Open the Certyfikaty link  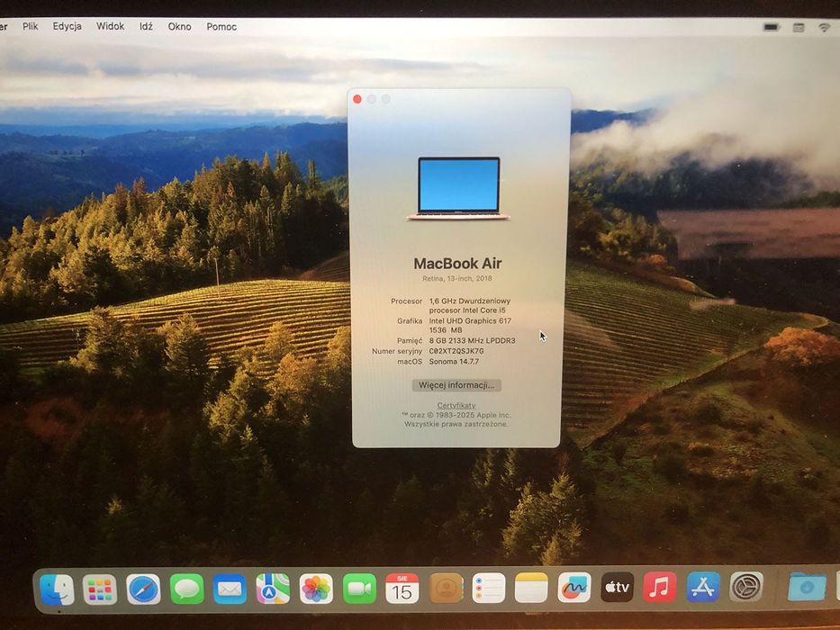[456, 406]
